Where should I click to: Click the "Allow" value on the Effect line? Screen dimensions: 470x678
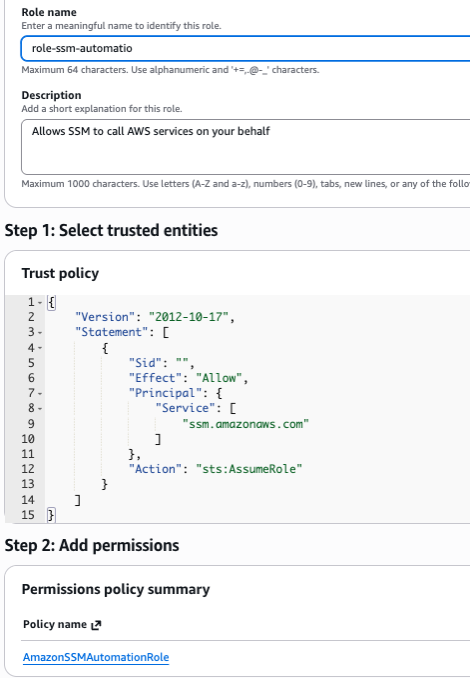pyautogui.click(x=219, y=378)
